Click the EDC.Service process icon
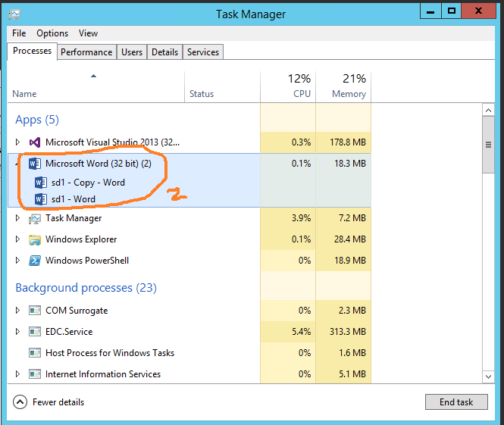Image resolution: width=504 pixels, height=425 pixels. click(35, 332)
